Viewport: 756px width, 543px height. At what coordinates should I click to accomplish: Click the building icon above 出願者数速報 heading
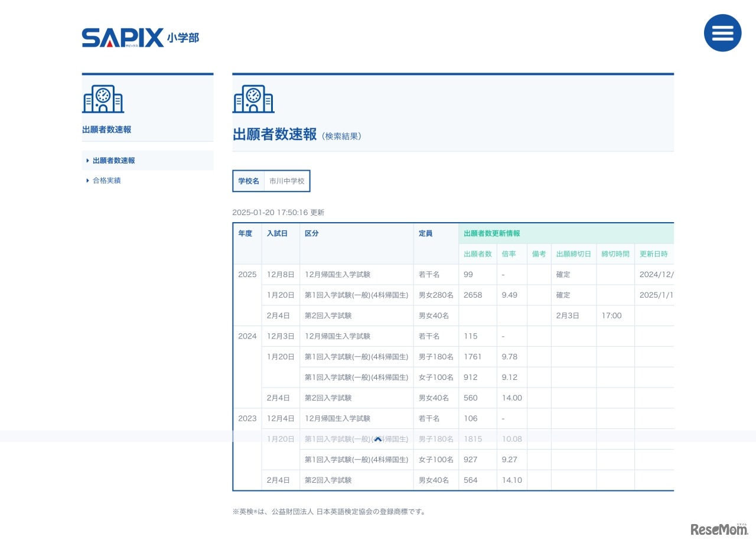tap(253, 99)
